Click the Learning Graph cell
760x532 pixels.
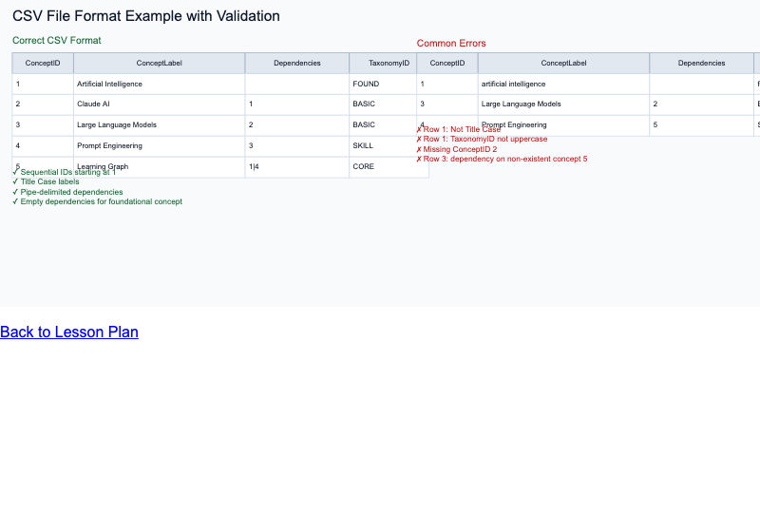coord(103,166)
